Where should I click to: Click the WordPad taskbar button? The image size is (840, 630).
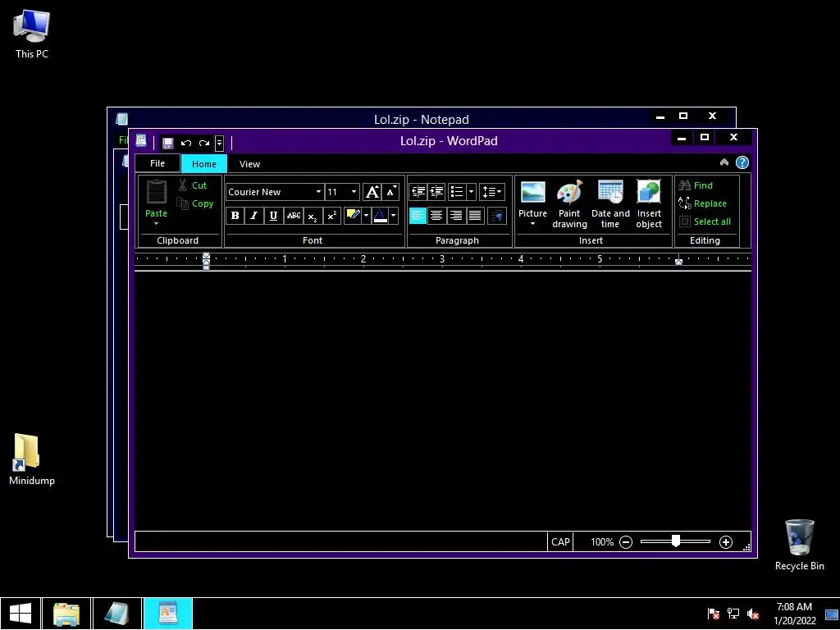pos(167,614)
